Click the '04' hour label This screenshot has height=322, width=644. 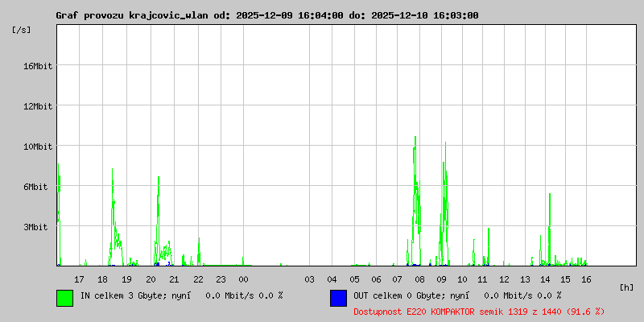pyautogui.click(x=332, y=279)
